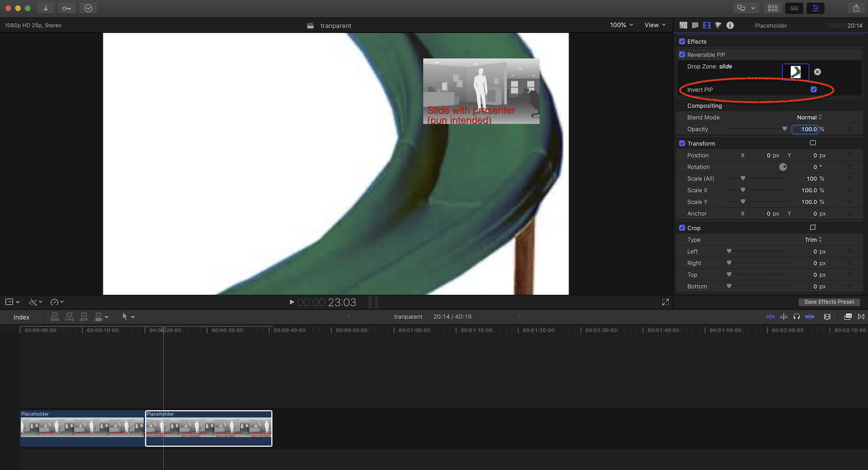This screenshot has height=470, width=868.
Task: Click the Share export icon
Action: pyautogui.click(x=856, y=8)
